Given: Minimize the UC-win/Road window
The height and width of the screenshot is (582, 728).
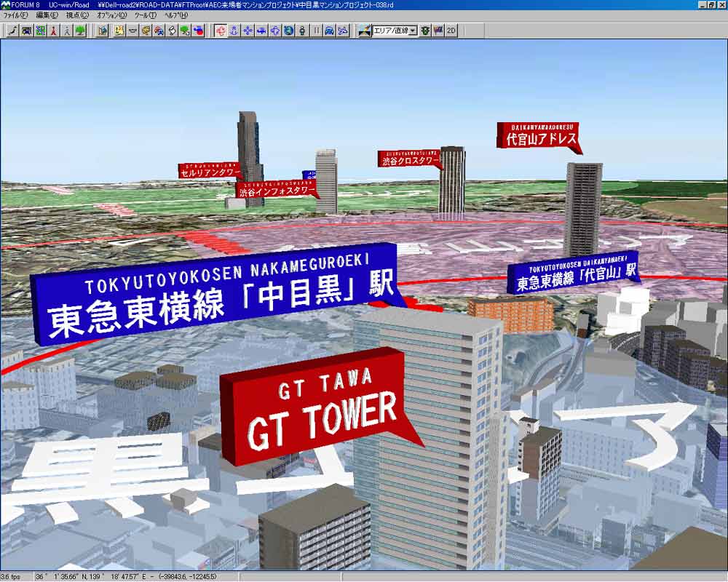Looking at the screenshot, I should point(703,4).
